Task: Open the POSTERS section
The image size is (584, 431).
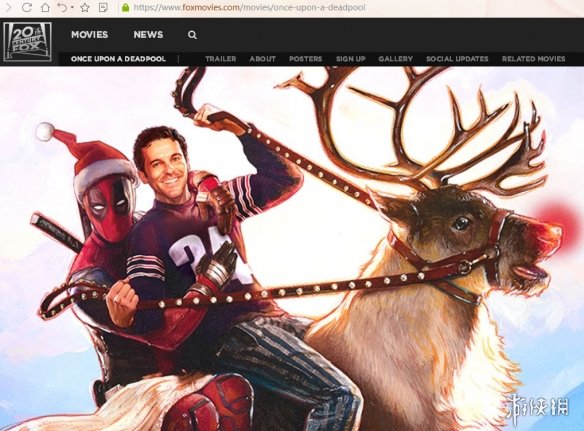Action: (x=305, y=59)
